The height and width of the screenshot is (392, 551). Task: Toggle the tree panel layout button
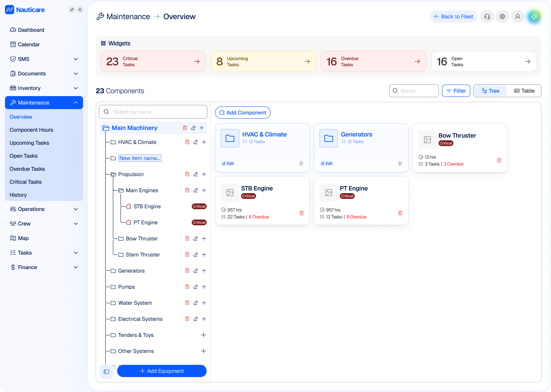106,372
